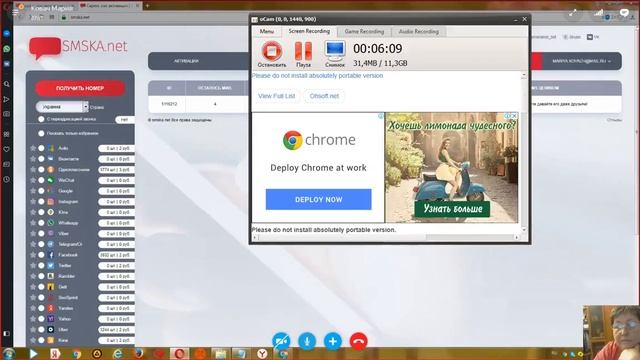Open the View Full List link
This screenshot has width=640, height=360.
click(276, 96)
